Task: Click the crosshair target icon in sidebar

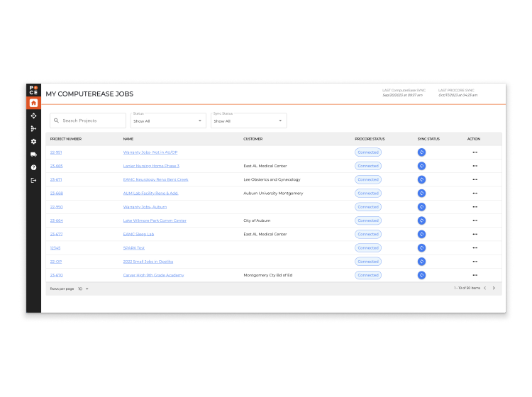Action: 33,116
